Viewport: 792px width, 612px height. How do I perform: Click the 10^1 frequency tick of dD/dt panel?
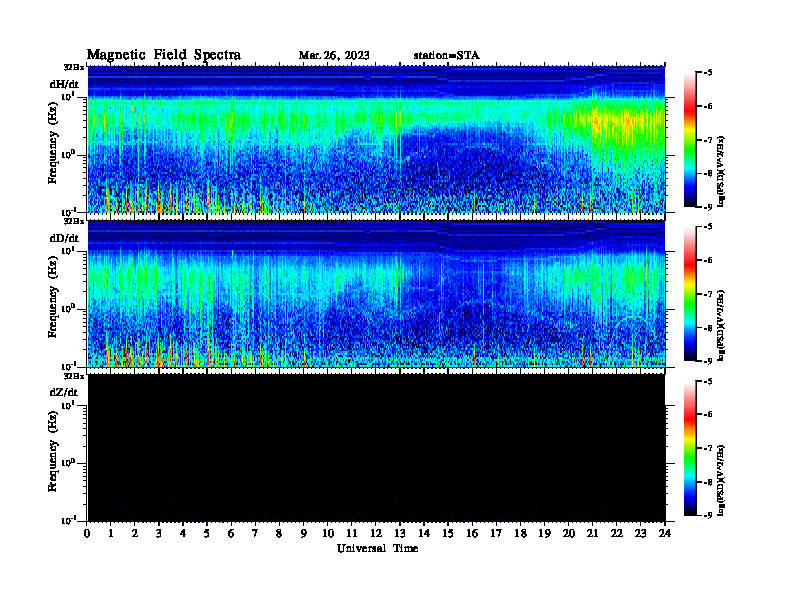pos(68,250)
